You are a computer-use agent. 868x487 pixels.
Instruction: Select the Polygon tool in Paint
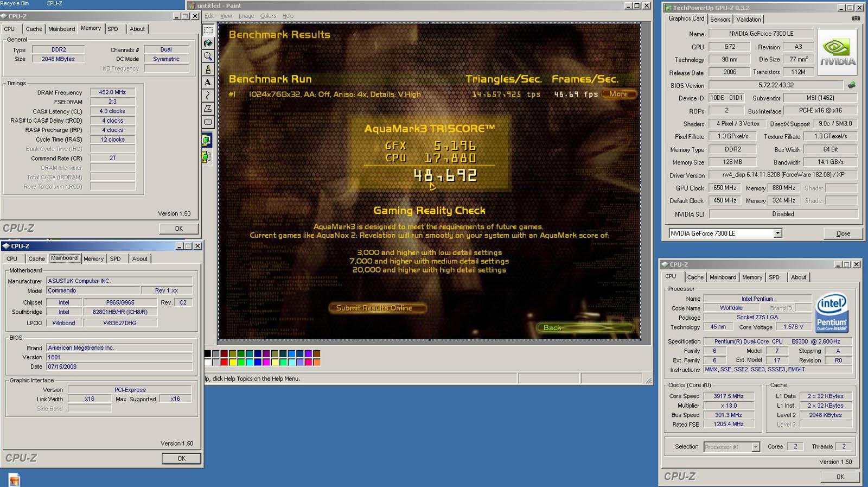tap(208, 109)
